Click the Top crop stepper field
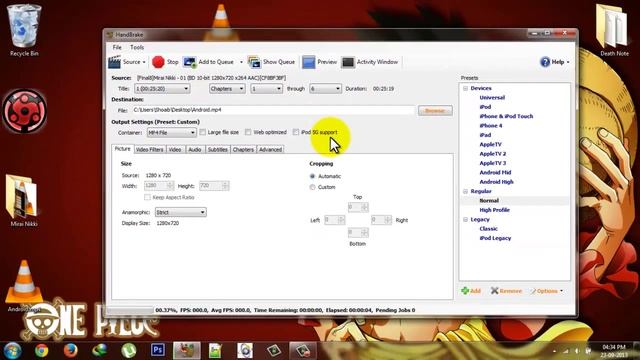 click(358, 207)
